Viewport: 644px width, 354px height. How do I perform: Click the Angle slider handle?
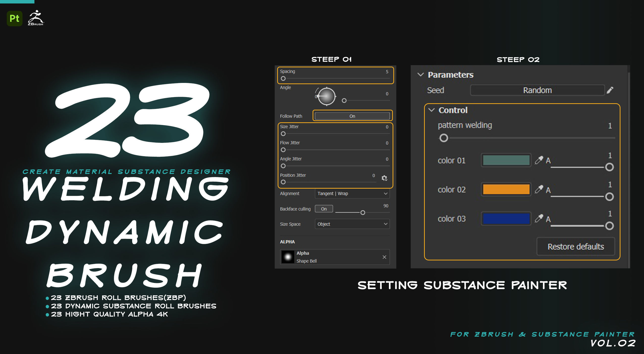(x=344, y=101)
